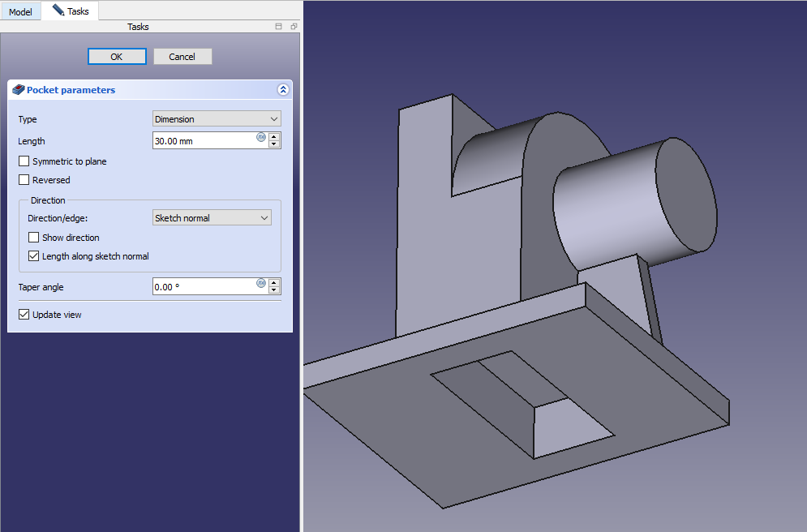Viewport: 807px width, 532px height.
Task: Open the Direction/edge Sketch normal dropdown
Action: click(212, 218)
